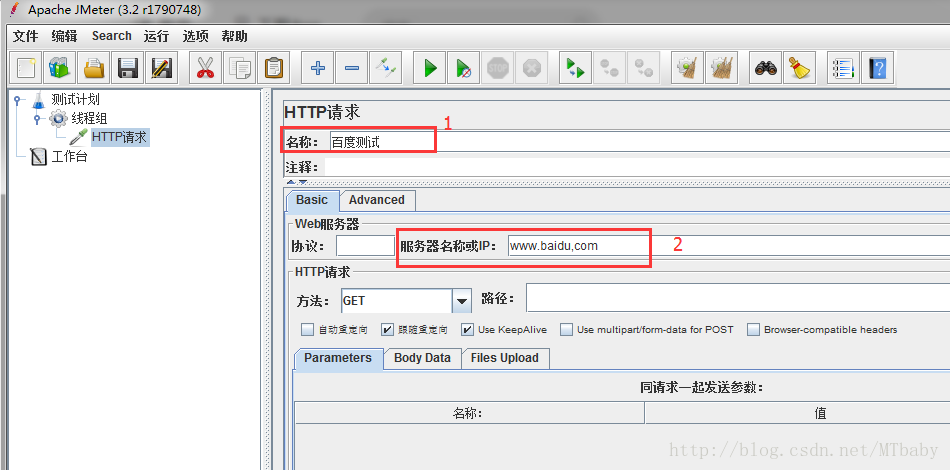
Task: Click the 路径 path field
Action: click(738, 298)
